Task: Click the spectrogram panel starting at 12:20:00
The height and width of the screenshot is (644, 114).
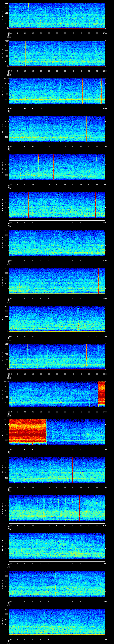Action: click(x=57, y=167)
